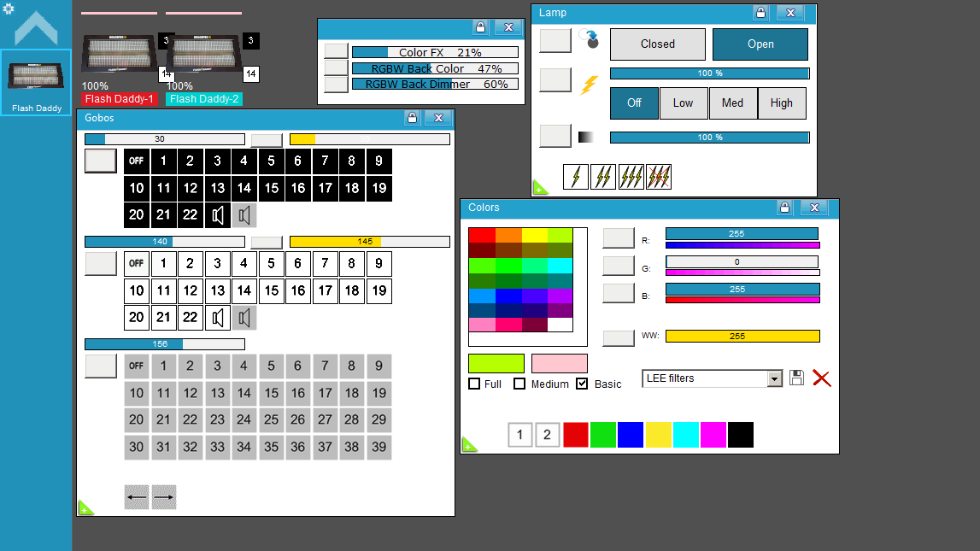The width and height of the screenshot is (980, 551).
Task: Pick the cyan preset swatch
Action: [x=685, y=435]
